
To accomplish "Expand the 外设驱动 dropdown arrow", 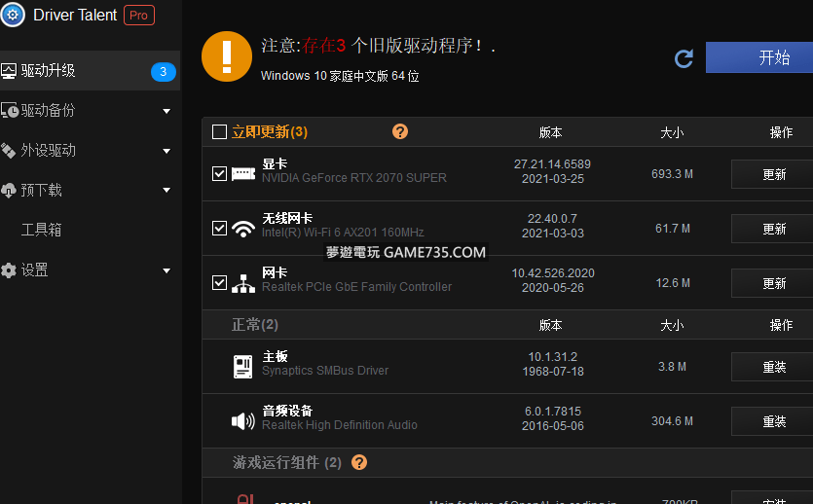I will 166,151.
